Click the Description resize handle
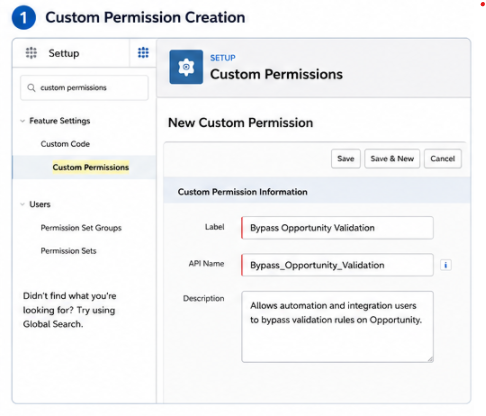 tap(430, 359)
